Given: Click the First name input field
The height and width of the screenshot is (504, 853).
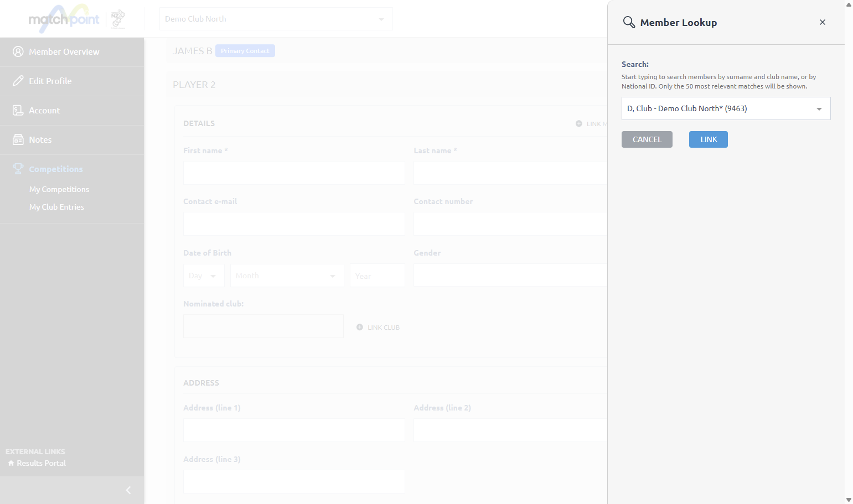Looking at the screenshot, I should [x=294, y=173].
